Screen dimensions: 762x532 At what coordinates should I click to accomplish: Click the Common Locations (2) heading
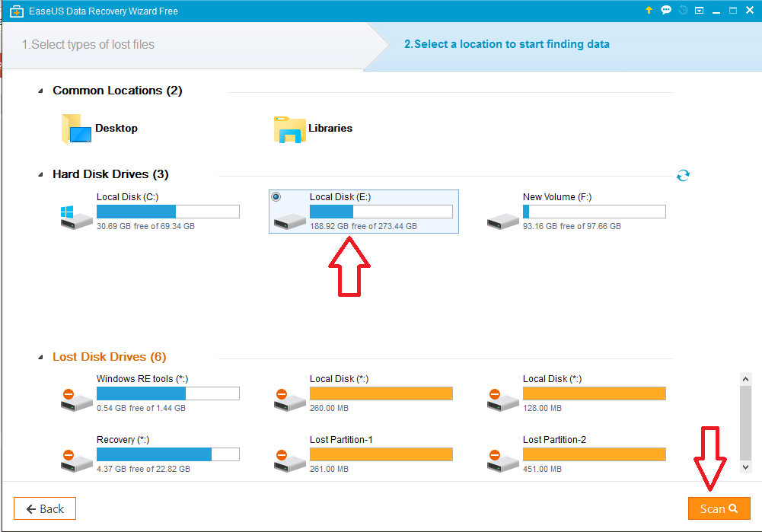(x=117, y=91)
